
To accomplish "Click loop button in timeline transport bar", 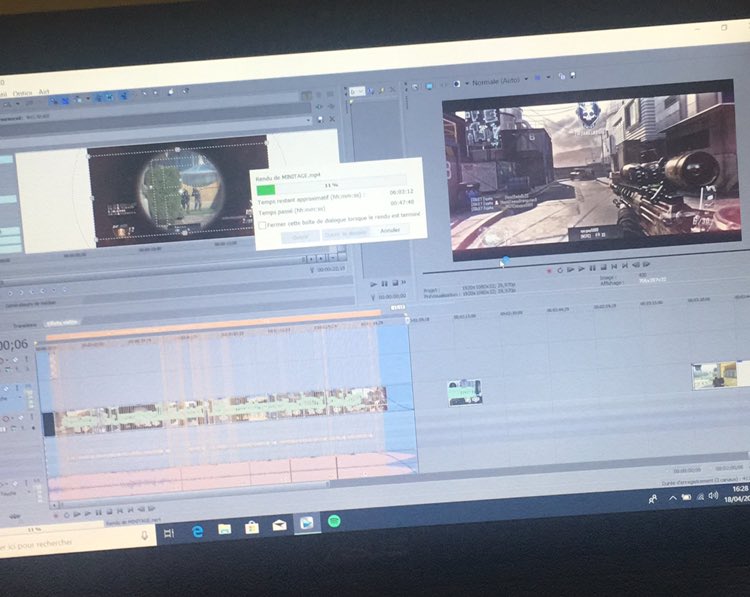I will pos(66,515).
